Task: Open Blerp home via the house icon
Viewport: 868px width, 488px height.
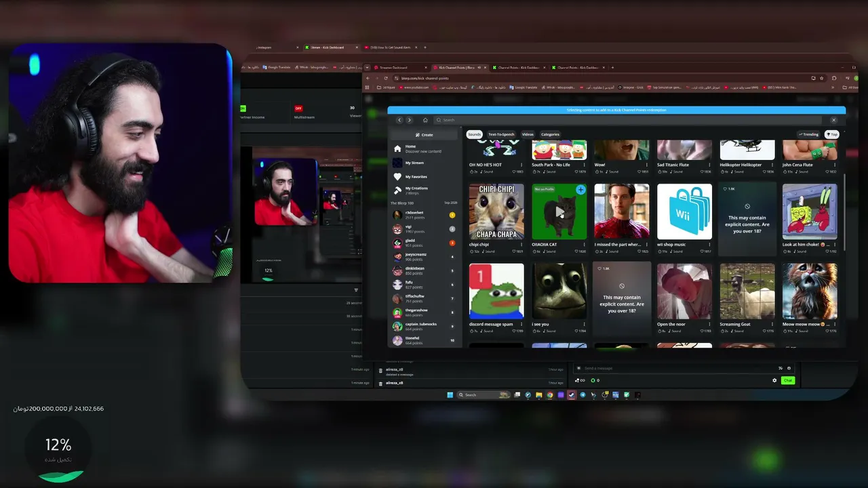Action: 425,120
